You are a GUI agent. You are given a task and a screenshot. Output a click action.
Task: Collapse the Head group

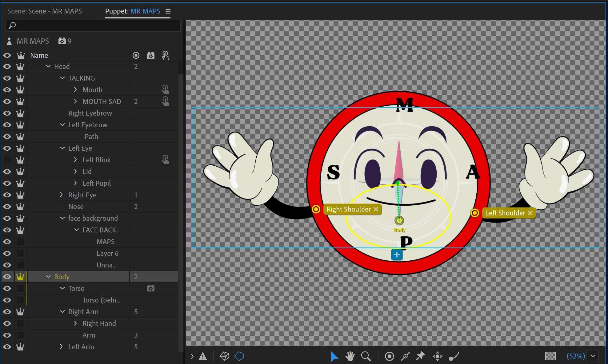point(48,66)
